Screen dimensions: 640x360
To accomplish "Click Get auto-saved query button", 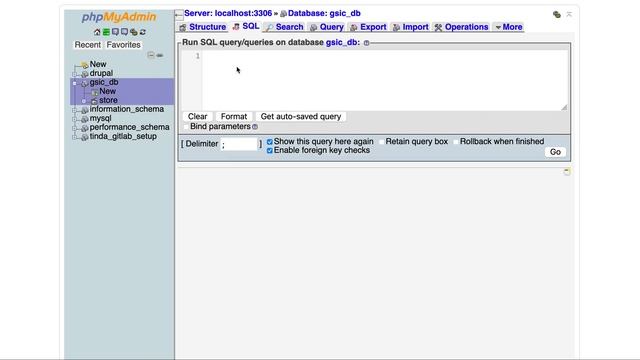I will pyautogui.click(x=301, y=117).
